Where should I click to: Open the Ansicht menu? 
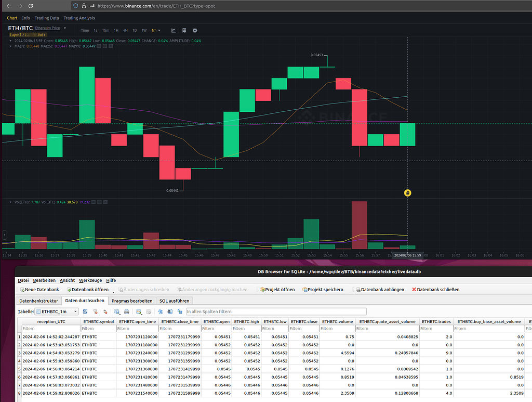(67, 280)
